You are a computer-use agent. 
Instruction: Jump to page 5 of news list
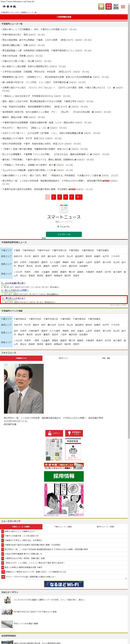(72, 197)
